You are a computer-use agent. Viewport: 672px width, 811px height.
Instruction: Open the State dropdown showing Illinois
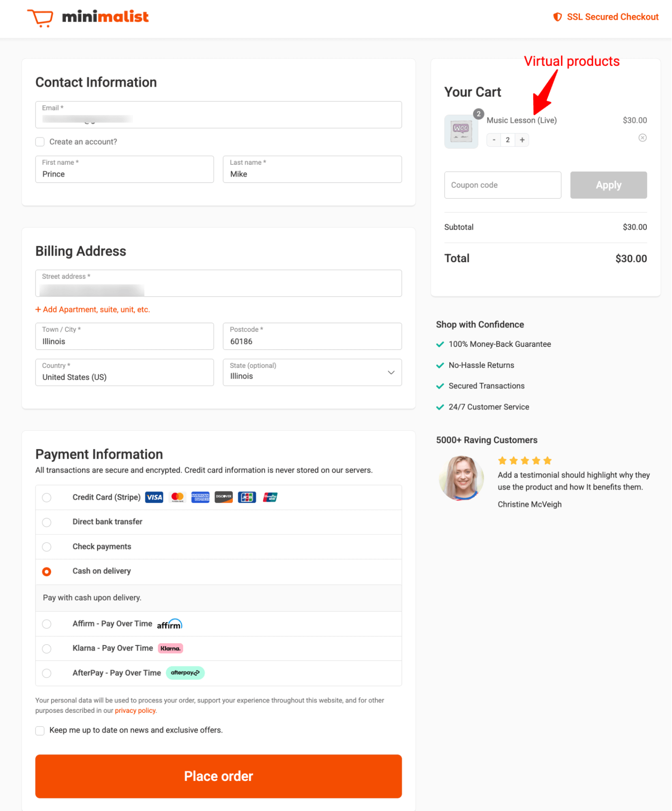[312, 372]
